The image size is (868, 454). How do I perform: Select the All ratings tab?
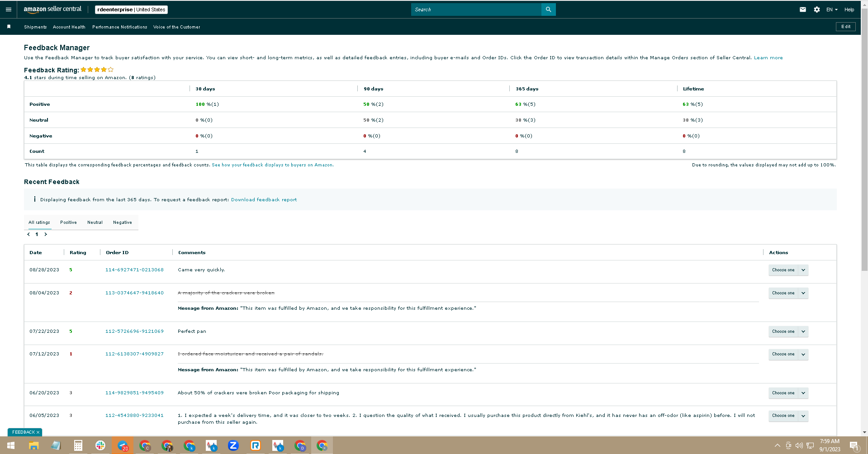[x=39, y=222]
